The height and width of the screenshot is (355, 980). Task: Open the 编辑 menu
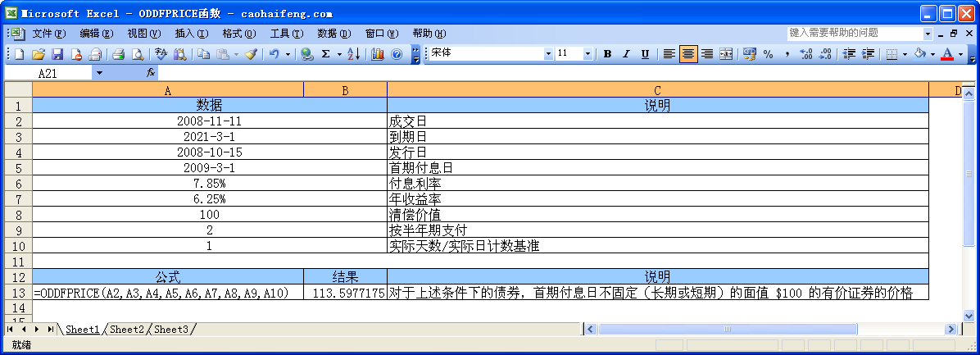[x=96, y=33]
